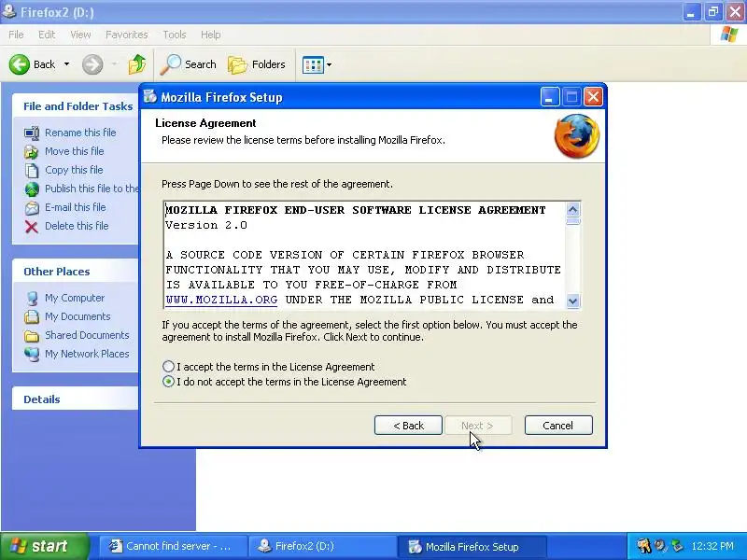Click the My Documents folder icon
The image size is (747, 560).
pyautogui.click(x=32, y=316)
